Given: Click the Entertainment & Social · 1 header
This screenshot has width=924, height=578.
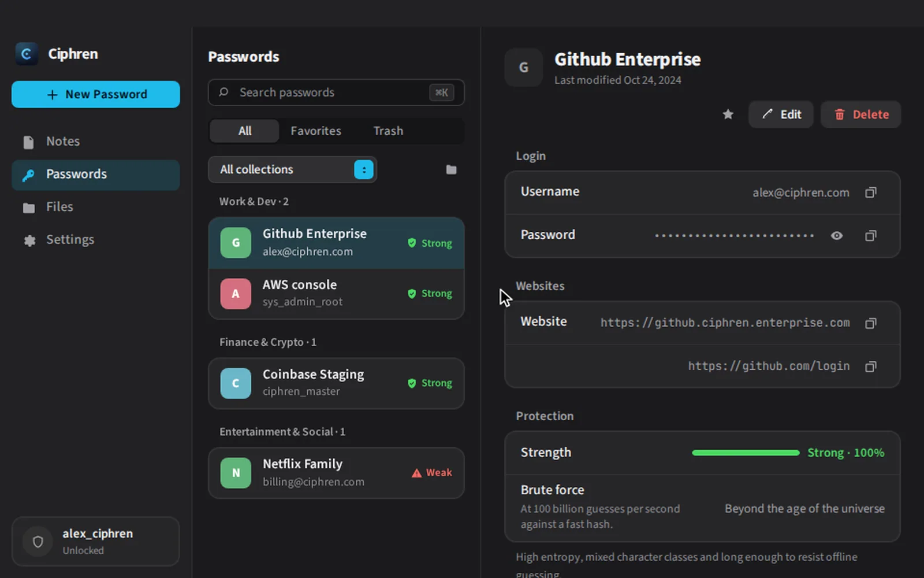Looking at the screenshot, I should tap(282, 432).
